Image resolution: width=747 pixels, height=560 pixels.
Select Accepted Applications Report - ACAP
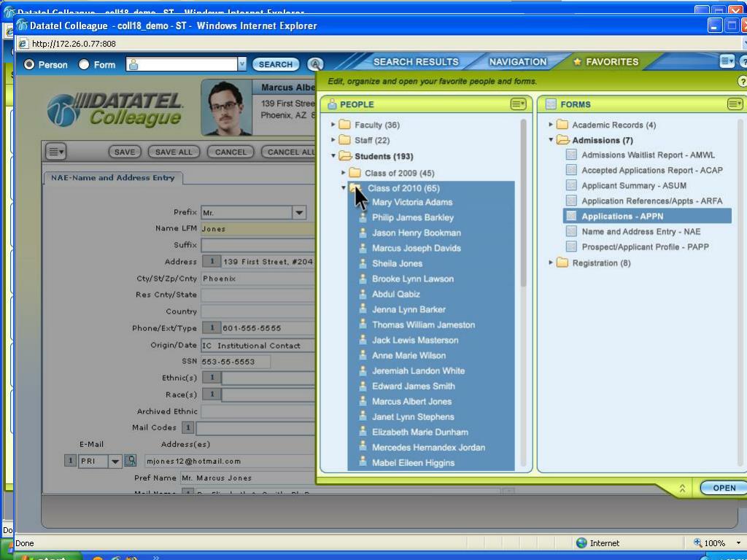pos(651,170)
